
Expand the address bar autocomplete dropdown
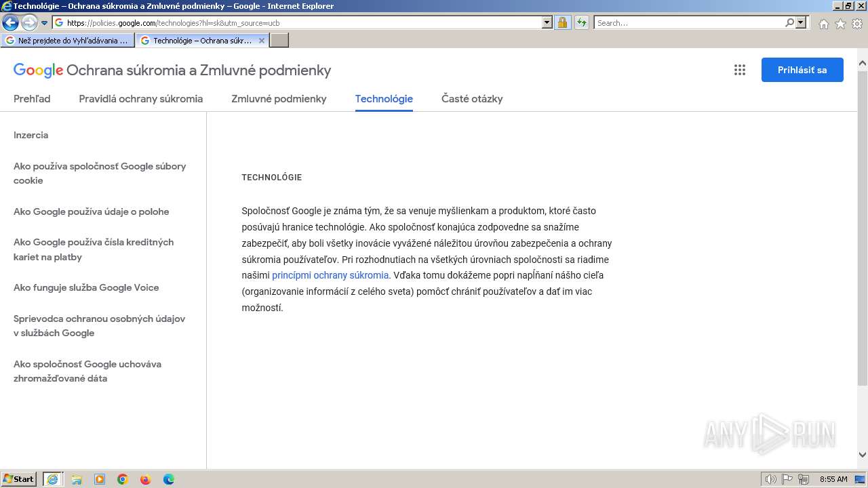[x=547, y=22]
